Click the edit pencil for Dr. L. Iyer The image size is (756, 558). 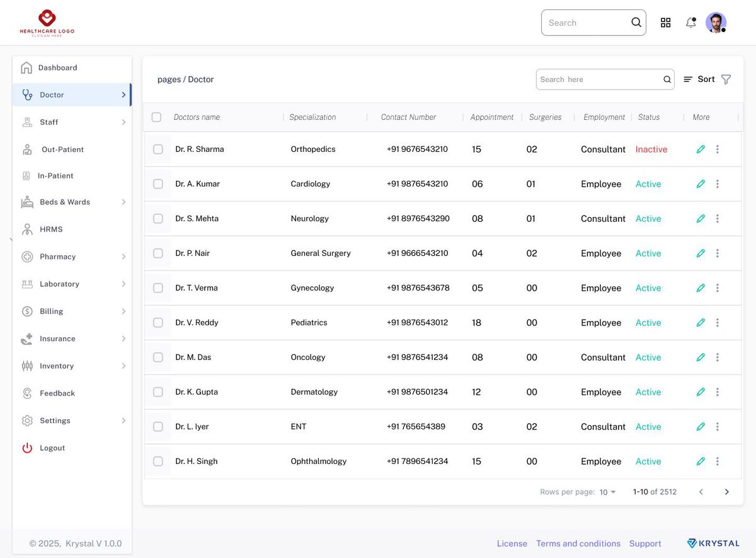[701, 427]
